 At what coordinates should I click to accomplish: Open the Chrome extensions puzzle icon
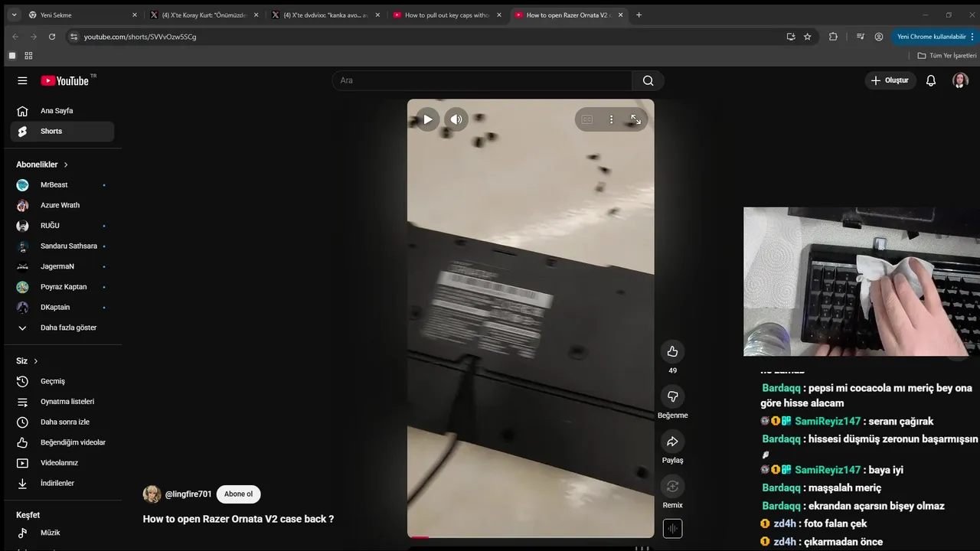[833, 37]
